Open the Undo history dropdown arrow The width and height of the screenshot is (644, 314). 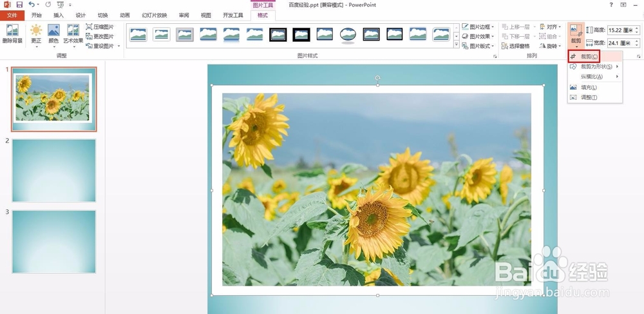click(38, 5)
